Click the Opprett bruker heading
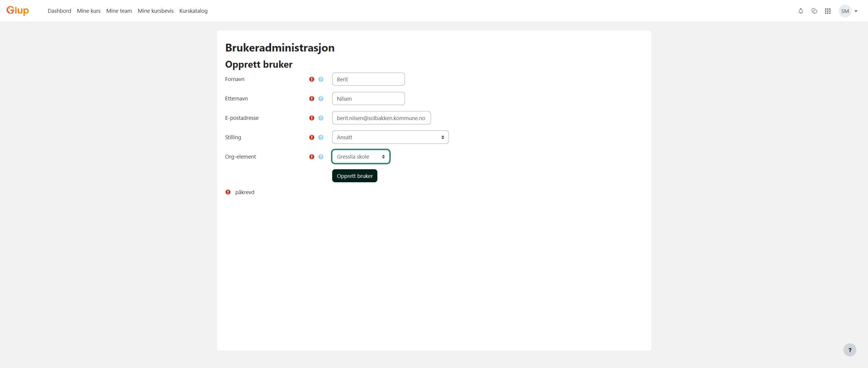The height and width of the screenshot is (368, 868). (x=259, y=64)
